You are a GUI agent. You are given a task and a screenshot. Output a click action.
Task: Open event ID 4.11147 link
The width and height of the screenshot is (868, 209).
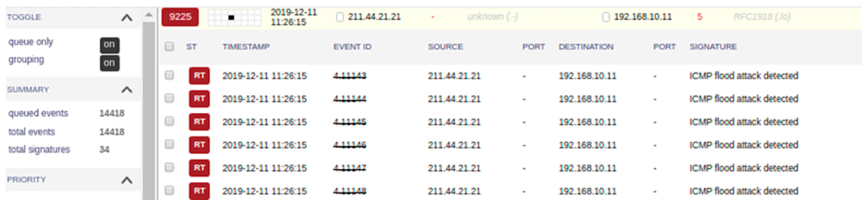350,168
